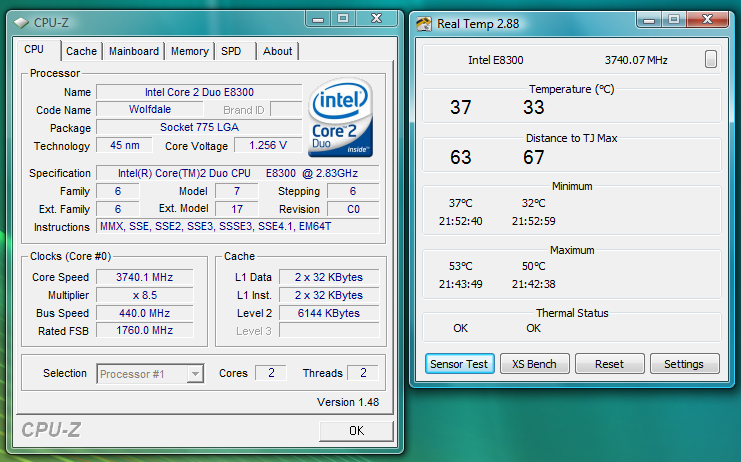The height and width of the screenshot is (462, 741).
Task: Click the Specification field
Action: pos(238,173)
